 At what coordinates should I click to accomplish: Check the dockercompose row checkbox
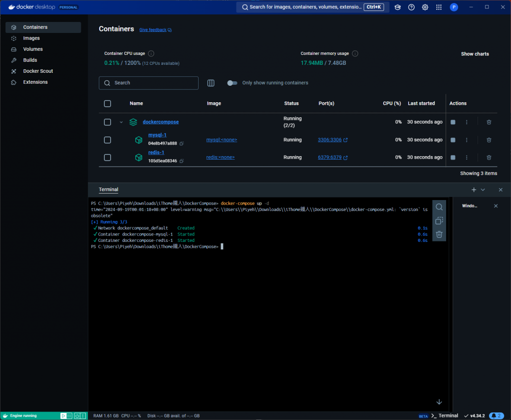[x=107, y=122]
